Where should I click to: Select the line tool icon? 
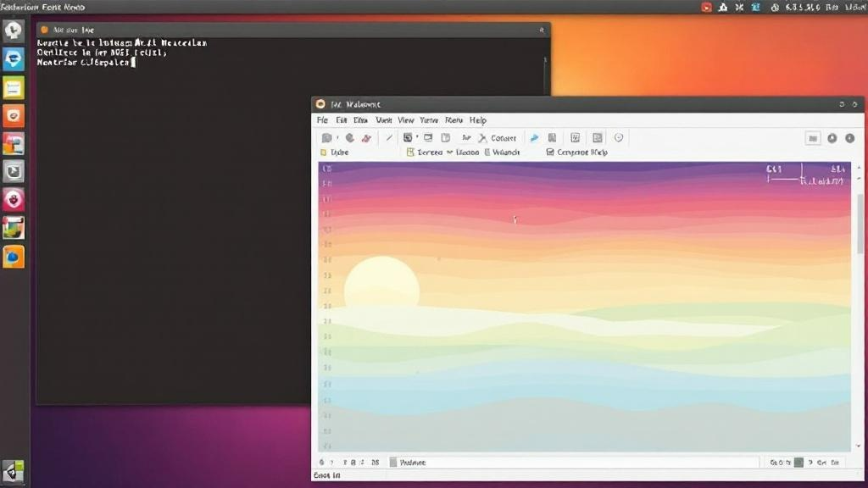pyautogui.click(x=390, y=137)
